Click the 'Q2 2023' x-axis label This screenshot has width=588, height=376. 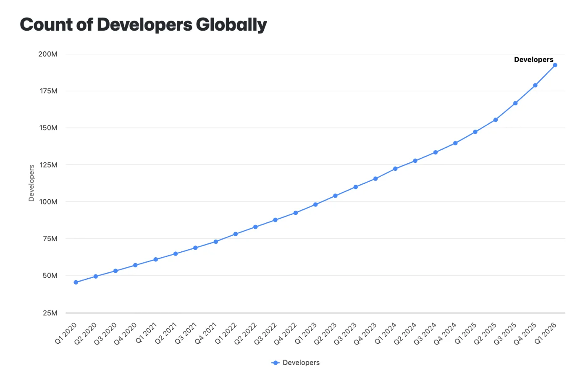[325, 334]
